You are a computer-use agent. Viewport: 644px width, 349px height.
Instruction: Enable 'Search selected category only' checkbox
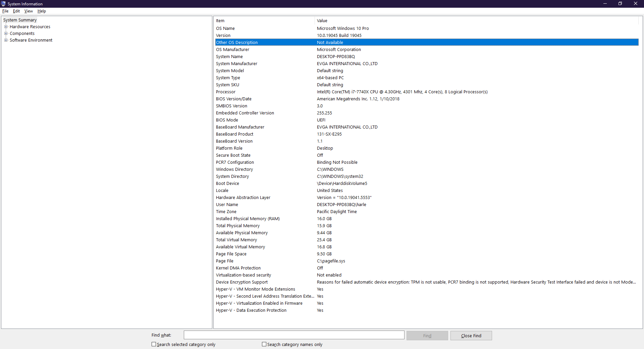pos(154,344)
